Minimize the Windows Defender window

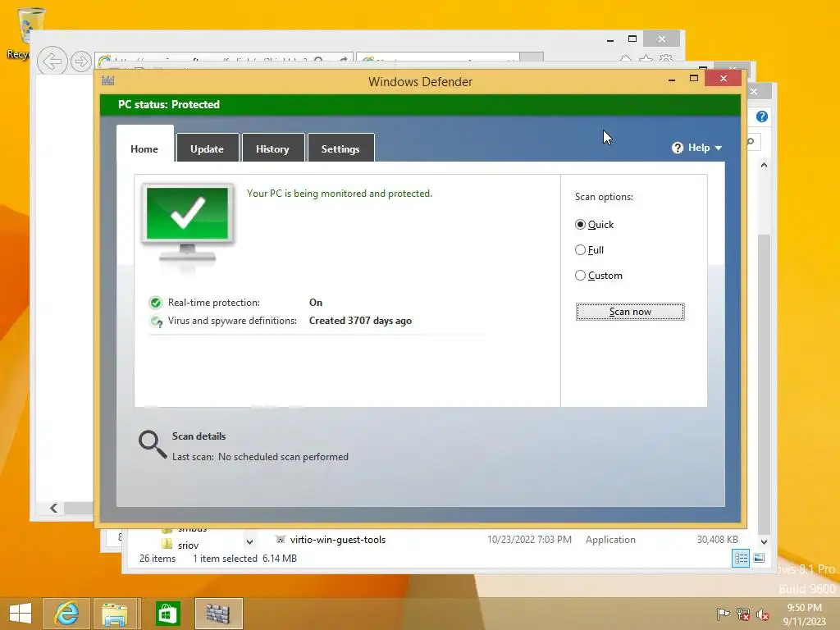(672, 80)
